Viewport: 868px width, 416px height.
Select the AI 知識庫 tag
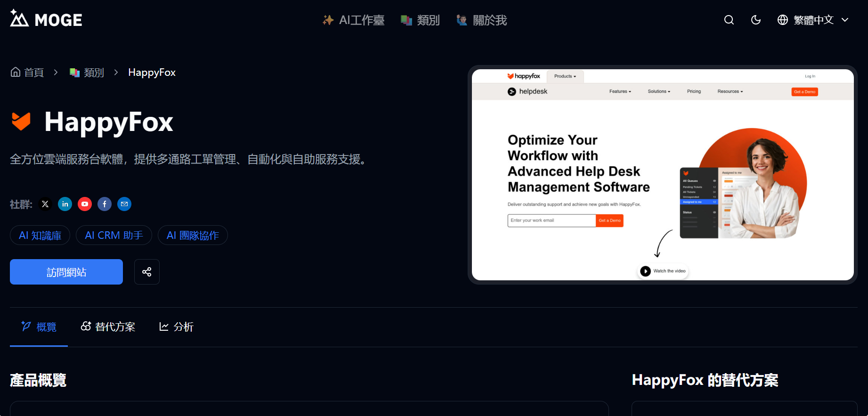click(40, 235)
